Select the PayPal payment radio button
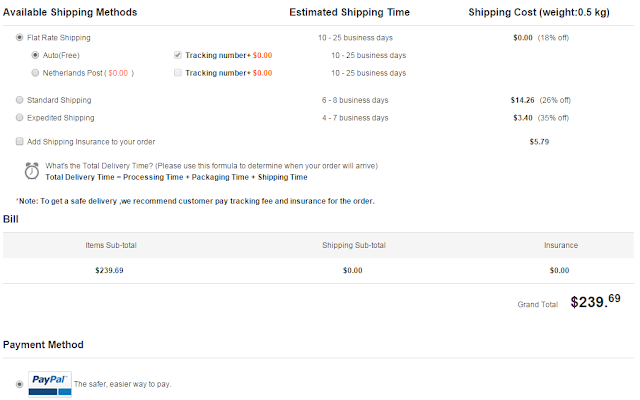The height and width of the screenshot is (400, 640). 21,384
